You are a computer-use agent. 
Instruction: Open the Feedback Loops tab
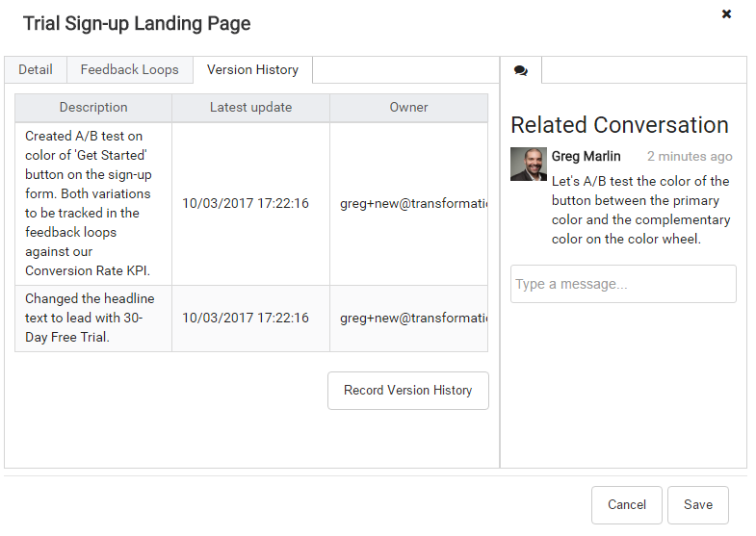129,70
